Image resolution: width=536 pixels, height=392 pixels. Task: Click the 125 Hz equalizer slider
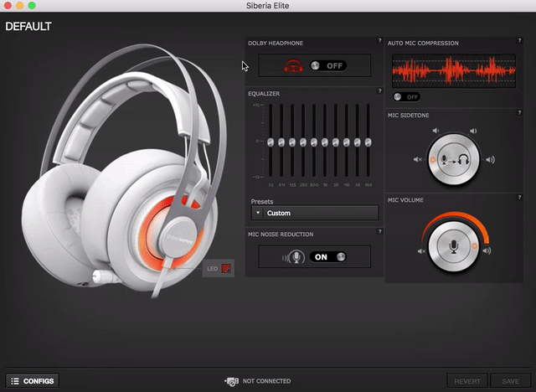point(292,142)
